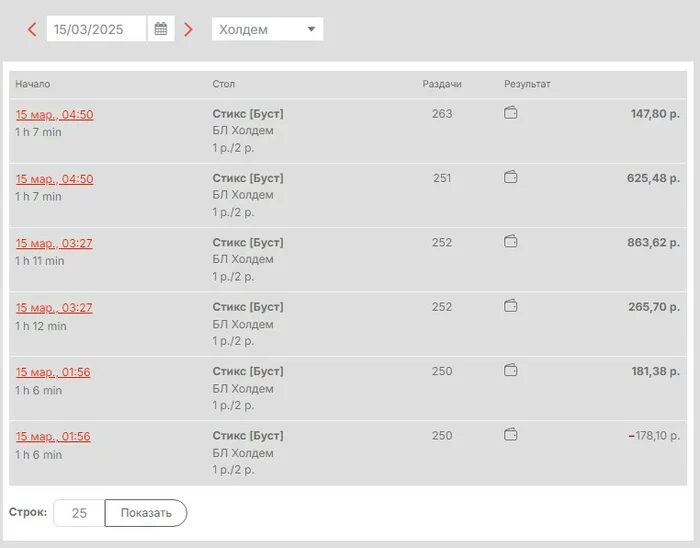The width and height of the screenshot is (700, 548).
Task: Sort by the Начало column header
Action: [32, 84]
